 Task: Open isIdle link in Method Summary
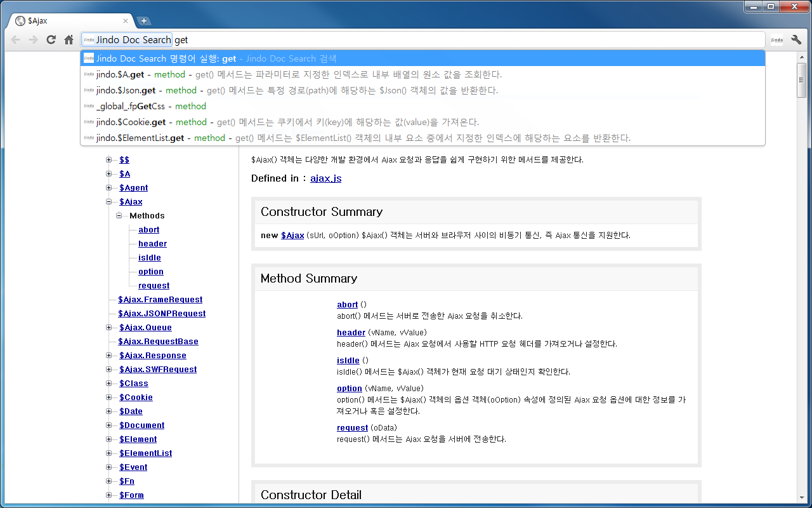pyautogui.click(x=348, y=361)
